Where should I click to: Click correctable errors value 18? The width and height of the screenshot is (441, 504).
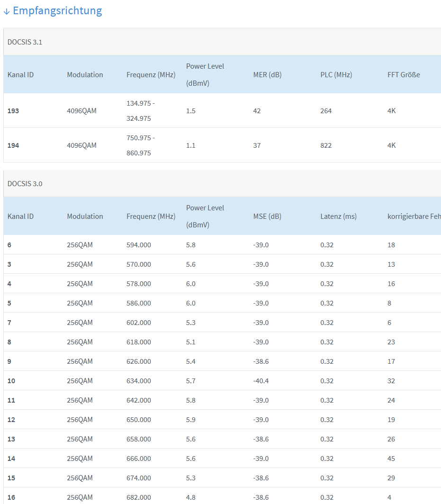pyautogui.click(x=391, y=245)
